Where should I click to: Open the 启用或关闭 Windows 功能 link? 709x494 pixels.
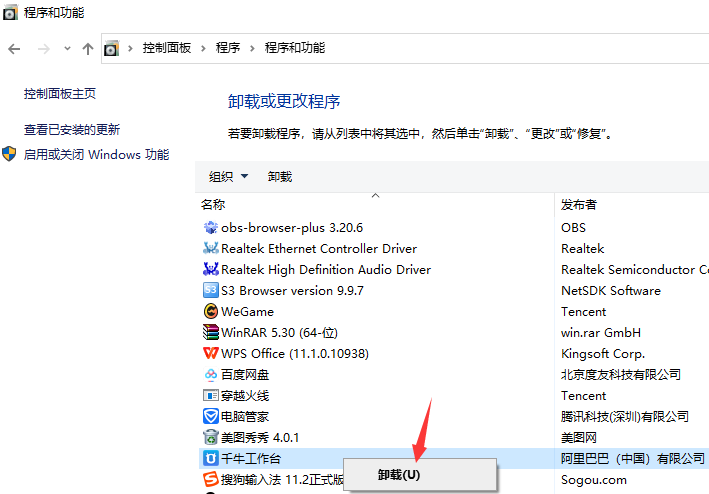(96, 155)
